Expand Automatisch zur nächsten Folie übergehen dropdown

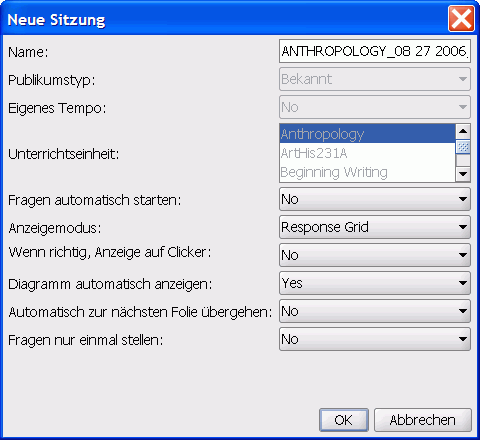(x=375, y=311)
